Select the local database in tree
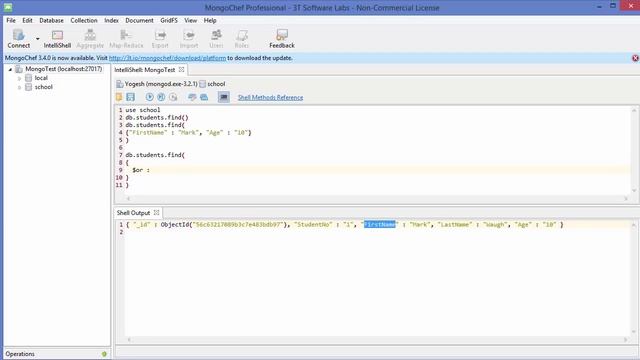This screenshot has height=360, width=640. tap(41, 78)
